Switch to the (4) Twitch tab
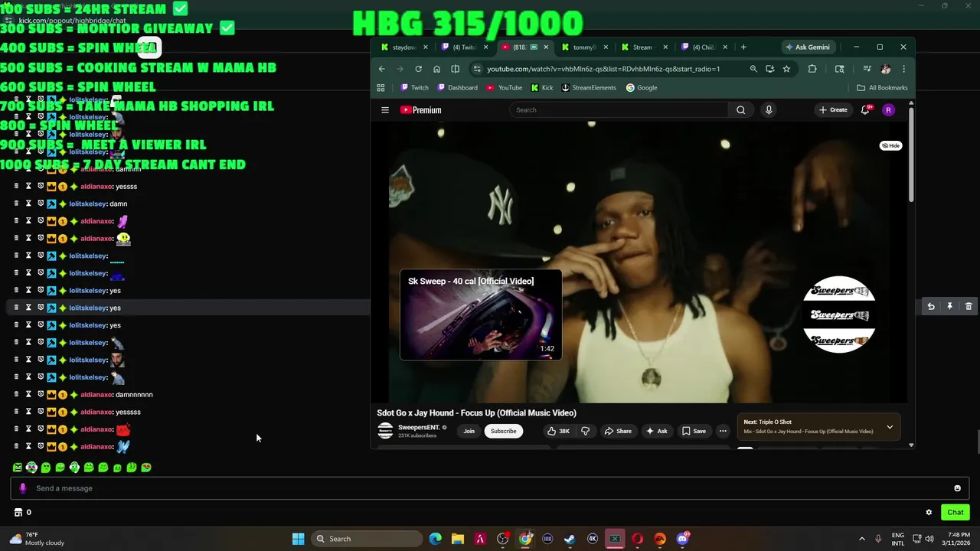Image resolution: width=980 pixels, height=551 pixels. [x=465, y=47]
